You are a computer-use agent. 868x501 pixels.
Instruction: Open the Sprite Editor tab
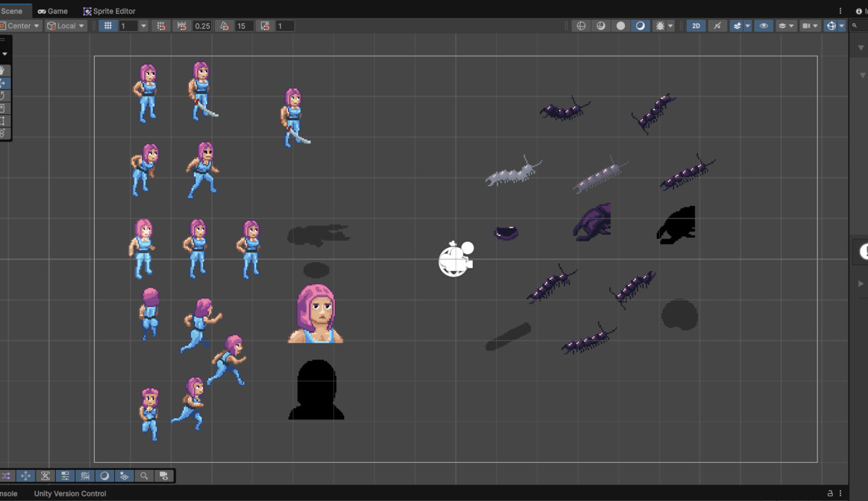click(109, 11)
